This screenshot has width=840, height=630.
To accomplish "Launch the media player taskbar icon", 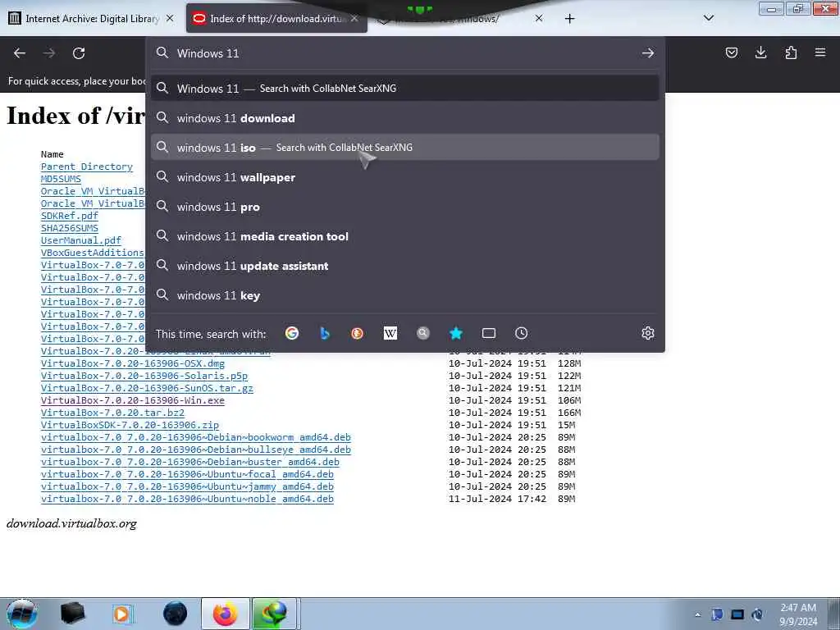I will coord(122,614).
